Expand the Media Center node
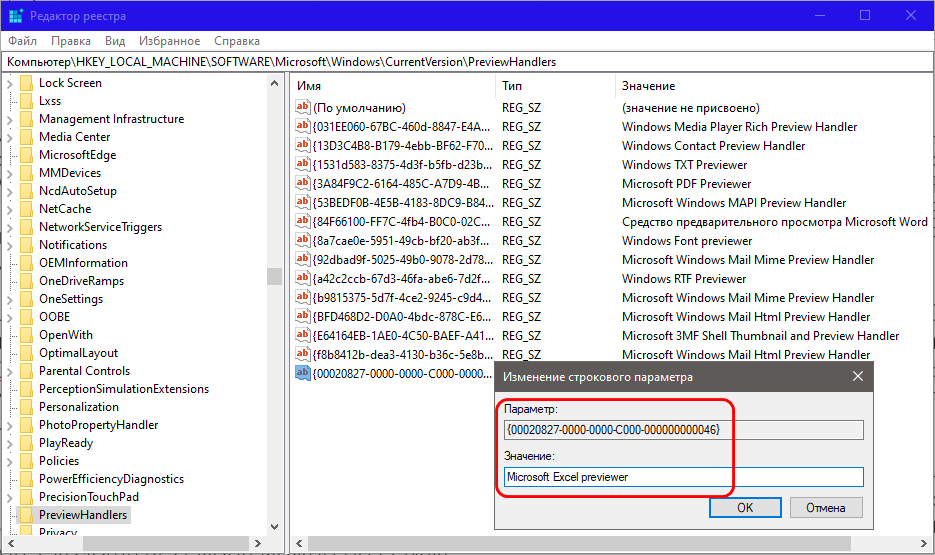 pos(10,138)
